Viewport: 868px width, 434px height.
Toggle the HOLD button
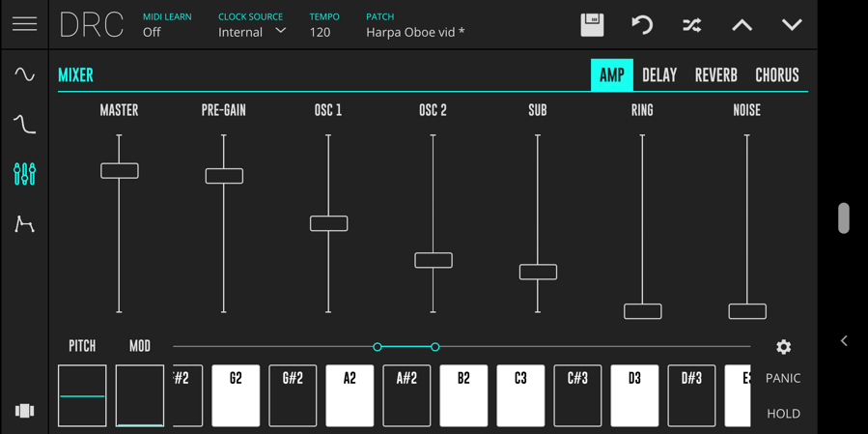tap(783, 414)
